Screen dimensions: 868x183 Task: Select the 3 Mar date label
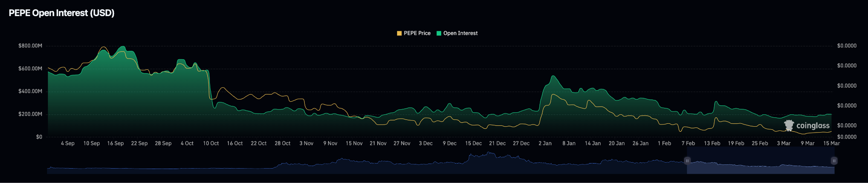[784, 143]
